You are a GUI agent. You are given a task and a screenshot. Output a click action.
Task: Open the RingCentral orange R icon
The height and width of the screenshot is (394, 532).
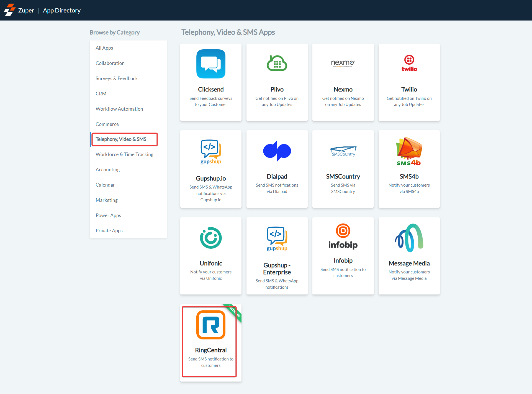pyautogui.click(x=211, y=325)
